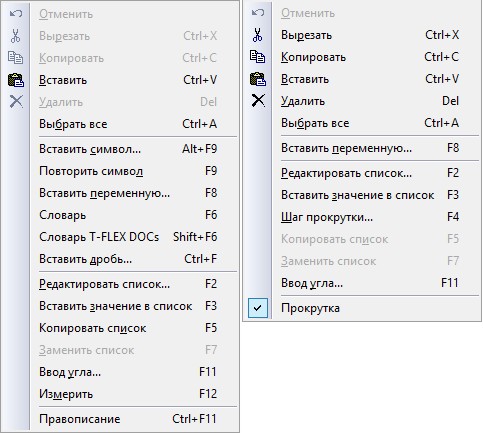Click the paste clipboard icon in left menu

(x=16, y=80)
